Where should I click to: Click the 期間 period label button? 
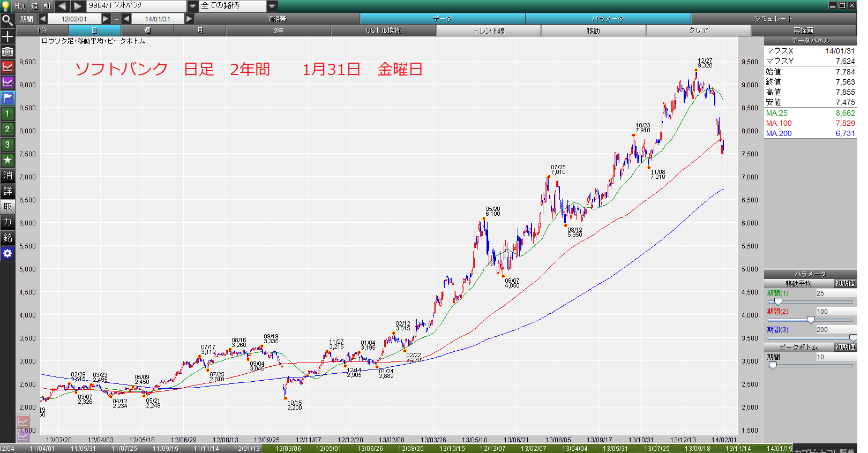(x=27, y=19)
